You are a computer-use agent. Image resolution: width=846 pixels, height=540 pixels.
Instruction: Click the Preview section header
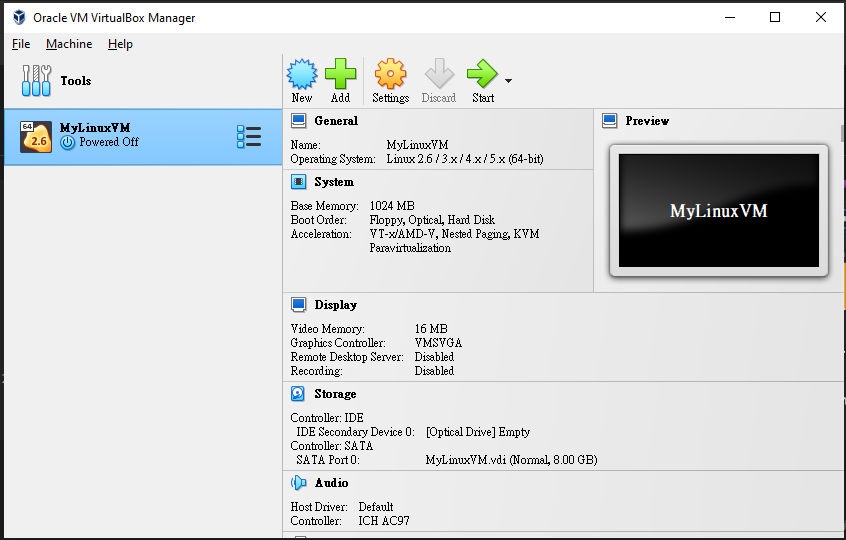coord(647,121)
